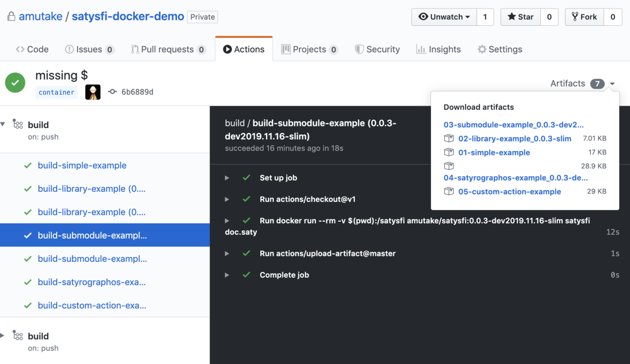This screenshot has width=630, height=364.
Task: Expand the Run actions/checkout@v1 step
Action: click(x=227, y=199)
